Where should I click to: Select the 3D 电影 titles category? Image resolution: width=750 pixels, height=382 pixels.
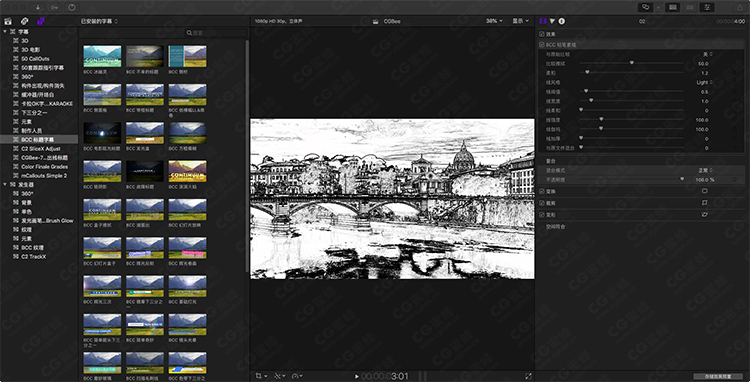(x=31, y=50)
